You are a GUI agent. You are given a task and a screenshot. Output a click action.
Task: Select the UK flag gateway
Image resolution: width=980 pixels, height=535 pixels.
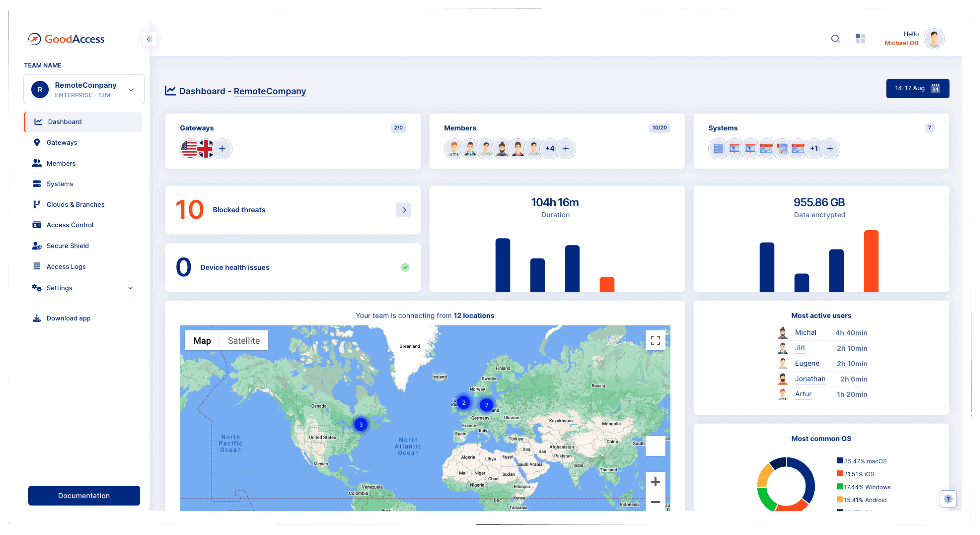pos(205,149)
